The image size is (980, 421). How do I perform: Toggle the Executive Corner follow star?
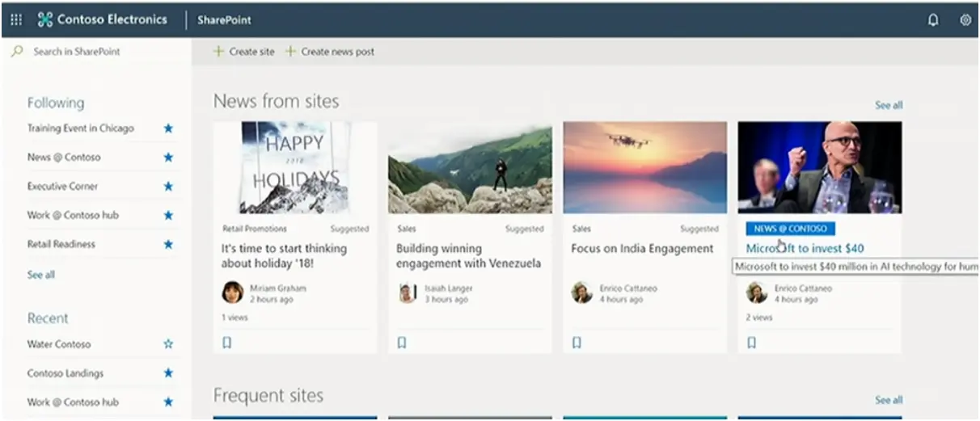tap(168, 187)
